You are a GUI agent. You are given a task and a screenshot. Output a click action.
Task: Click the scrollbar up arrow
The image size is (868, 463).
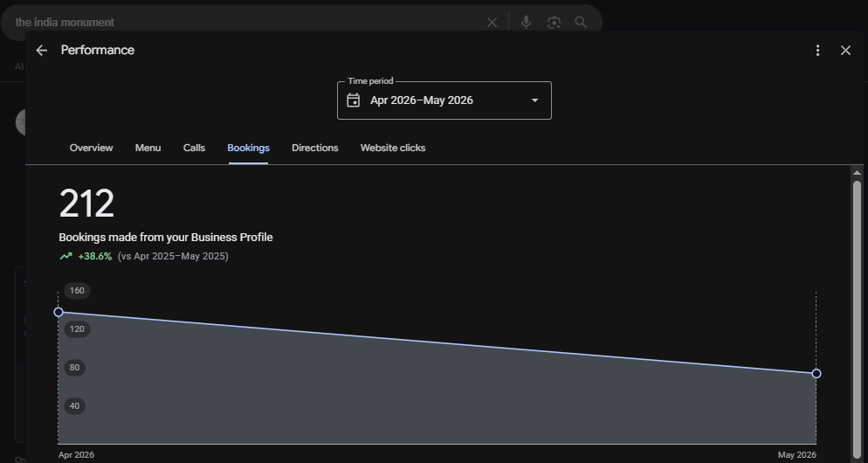(857, 173)
